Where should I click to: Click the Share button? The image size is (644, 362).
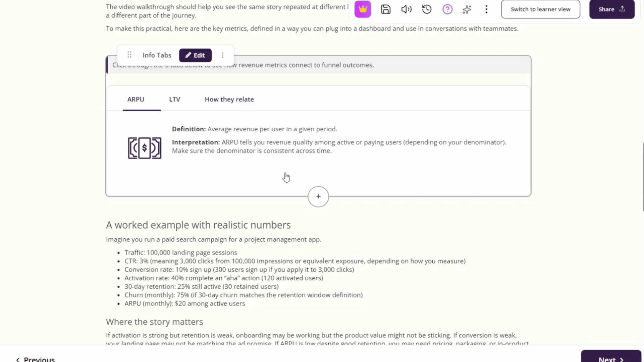612,9
